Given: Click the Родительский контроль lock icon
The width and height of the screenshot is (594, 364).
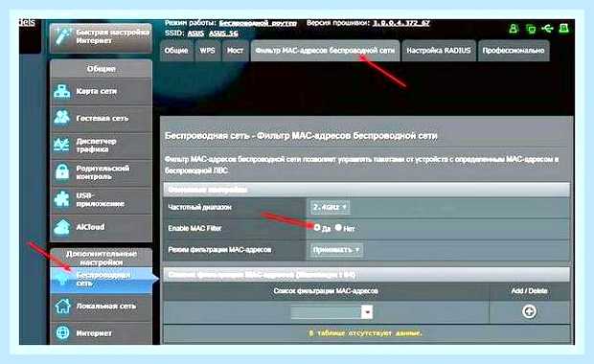Looking at the screenshot, I should tap(61, 172).
